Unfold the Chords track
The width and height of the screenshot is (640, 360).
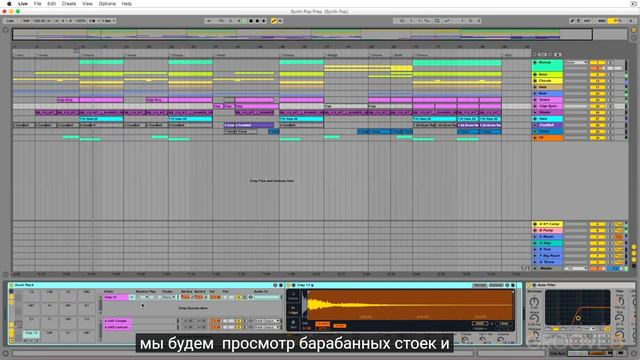pos(535,81)
